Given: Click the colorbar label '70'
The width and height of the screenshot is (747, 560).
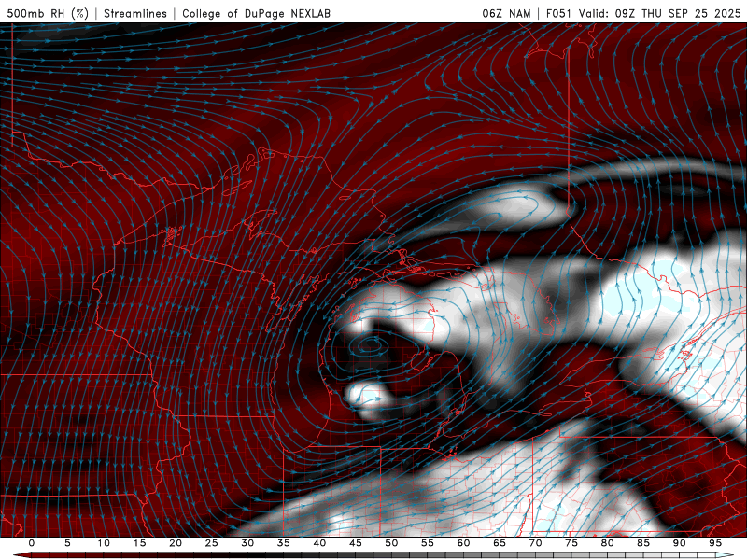Looking at the screenshot, I should pos(535,543).
